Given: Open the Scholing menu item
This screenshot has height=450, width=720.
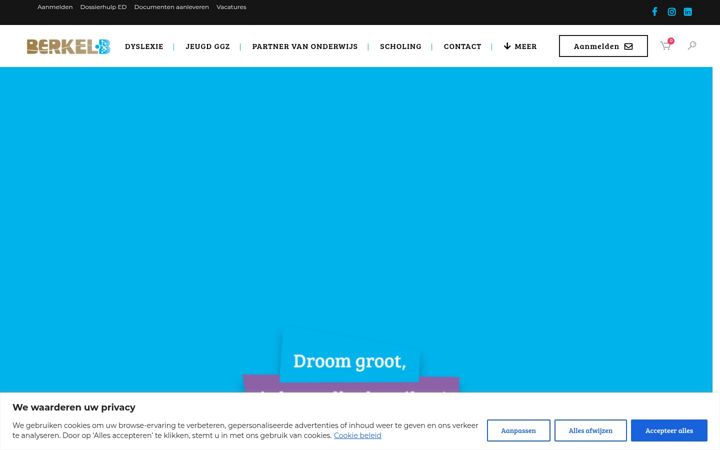Looking at the screenshot, I should (x=400, y=46).
